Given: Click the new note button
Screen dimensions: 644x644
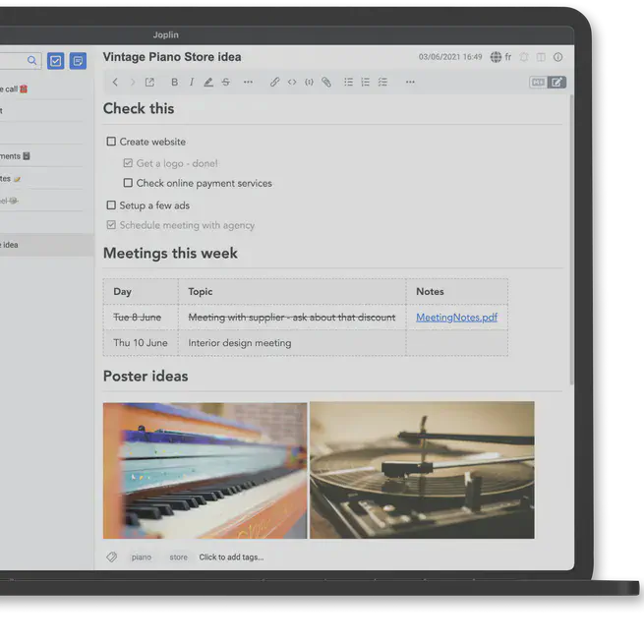Looking at the screenshot, I should 78,61.
